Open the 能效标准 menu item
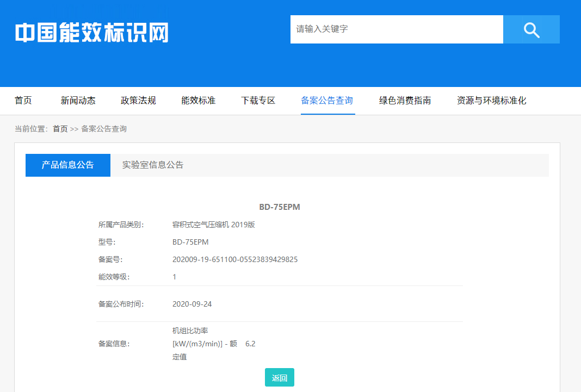The height and width of the screenshot is (392, 581). 197,101
